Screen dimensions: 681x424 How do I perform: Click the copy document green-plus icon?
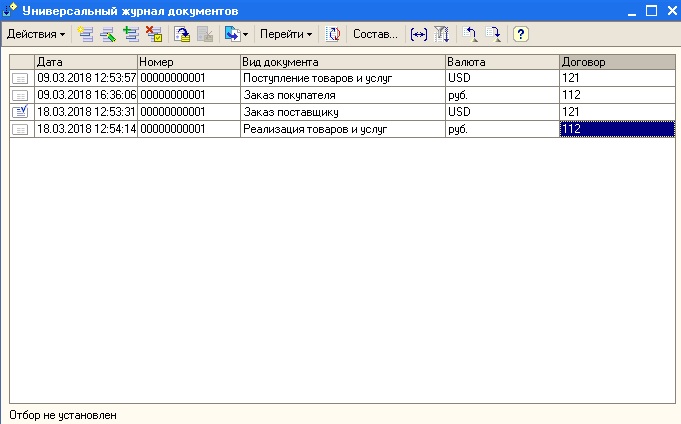click(x=130, y=34)
